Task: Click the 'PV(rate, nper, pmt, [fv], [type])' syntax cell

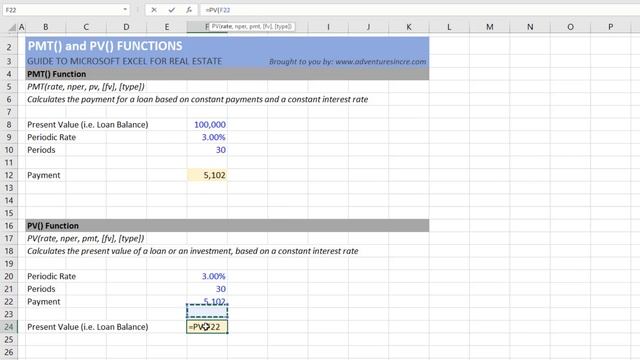Action: [85, 238]
